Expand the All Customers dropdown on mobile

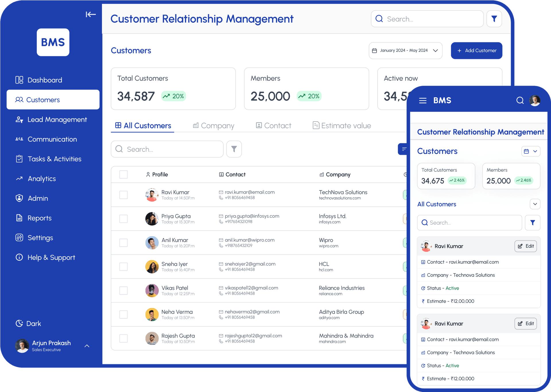tap(535, 204)
